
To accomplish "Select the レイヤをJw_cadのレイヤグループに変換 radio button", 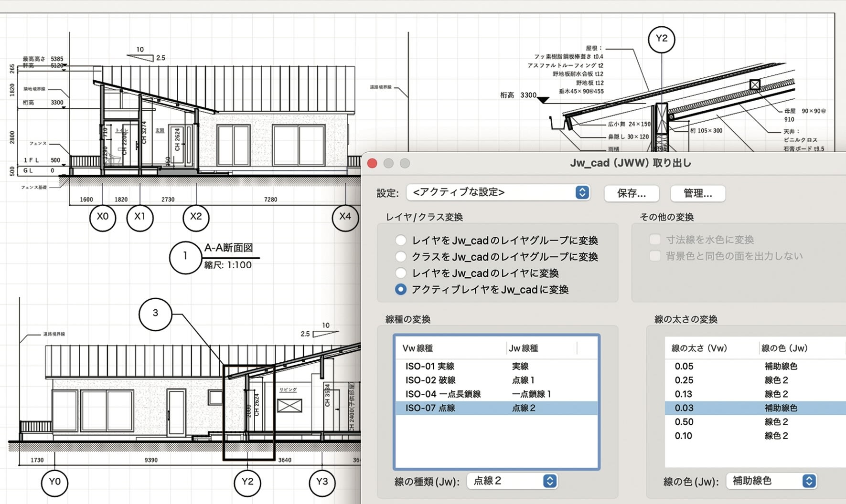I will click(401, 240).
